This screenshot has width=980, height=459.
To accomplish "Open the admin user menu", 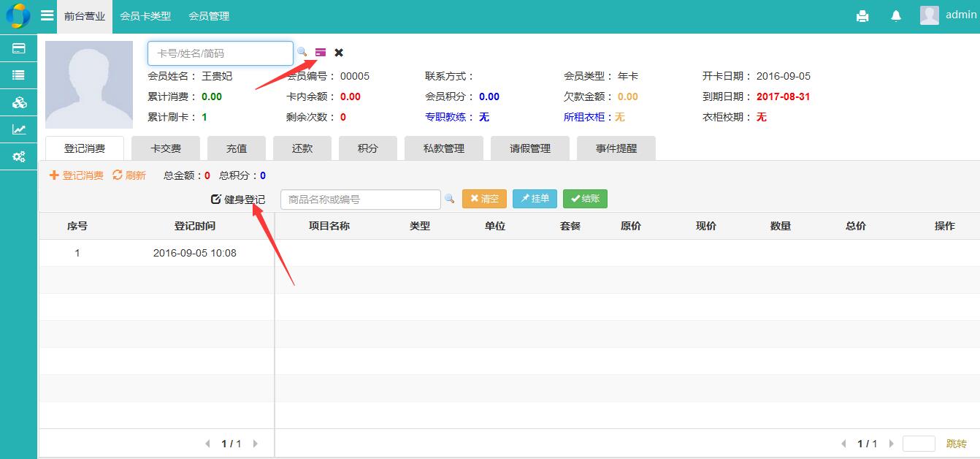I will click(x=948, y=15).
